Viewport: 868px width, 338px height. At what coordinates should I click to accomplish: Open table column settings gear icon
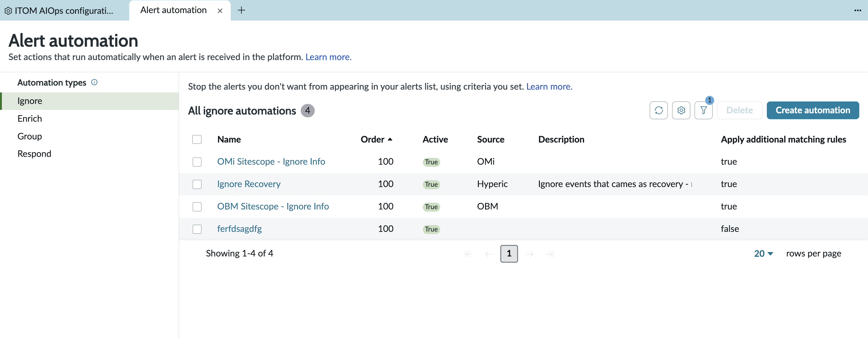coord(681,110)
